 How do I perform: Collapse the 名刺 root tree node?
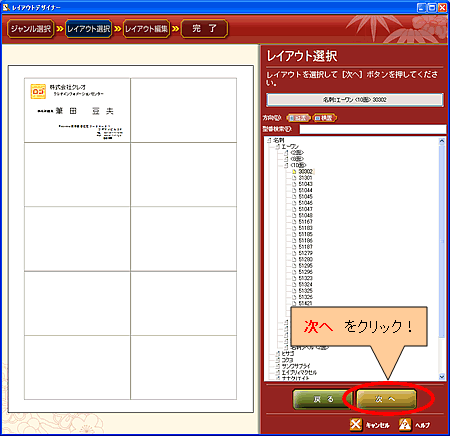point(269,140)
